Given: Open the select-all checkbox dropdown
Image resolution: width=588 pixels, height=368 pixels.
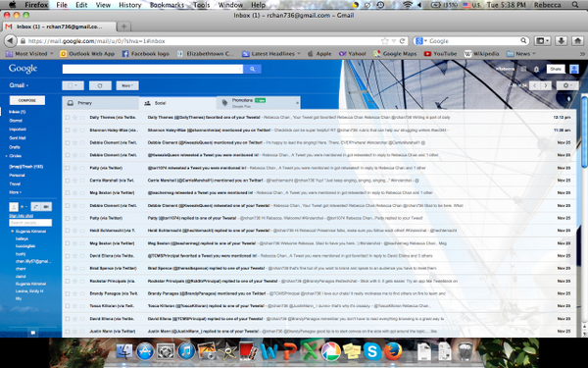Looking at the screenshot, I should click(73, 85).
